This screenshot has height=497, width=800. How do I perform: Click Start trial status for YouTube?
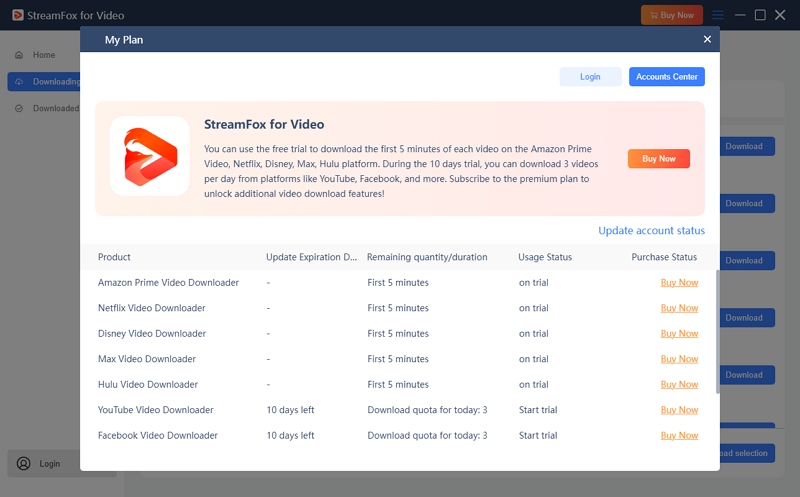(538, 410)
